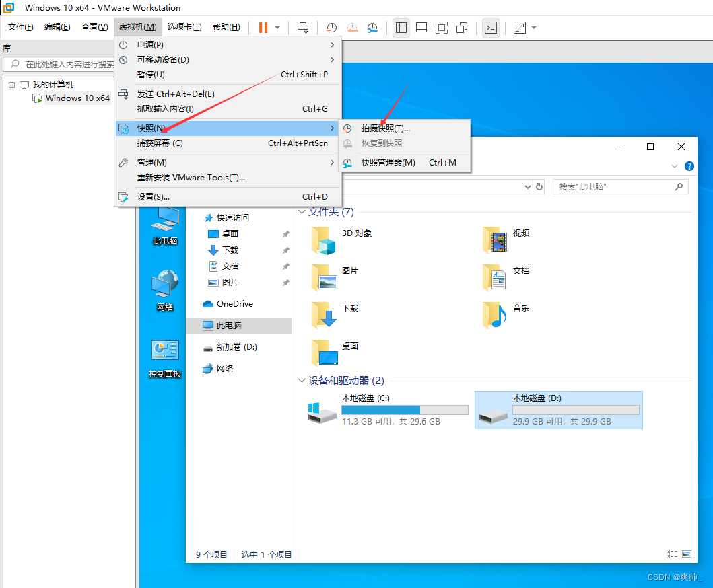Choose 拍摄快照(T)... in the submenu
Viewport: 713px width, 588px height.
(x=405, y=128)
